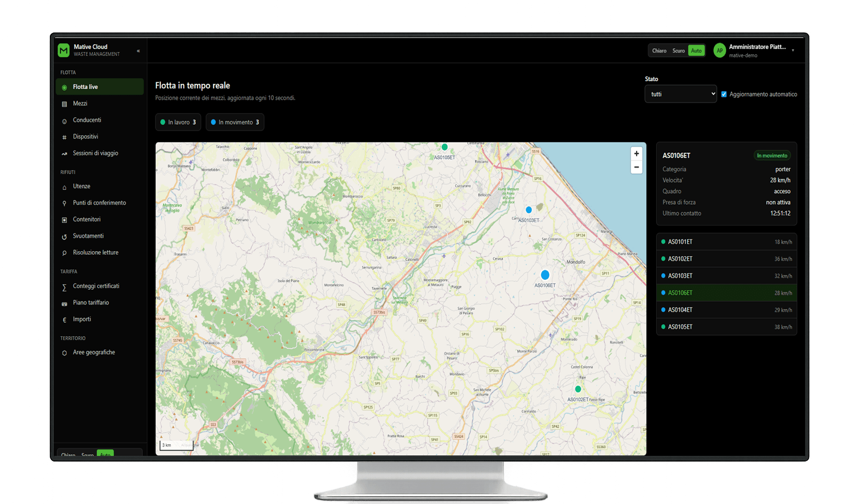Set theme to Auto in header
860x504 pixels.
click(696, 51)
